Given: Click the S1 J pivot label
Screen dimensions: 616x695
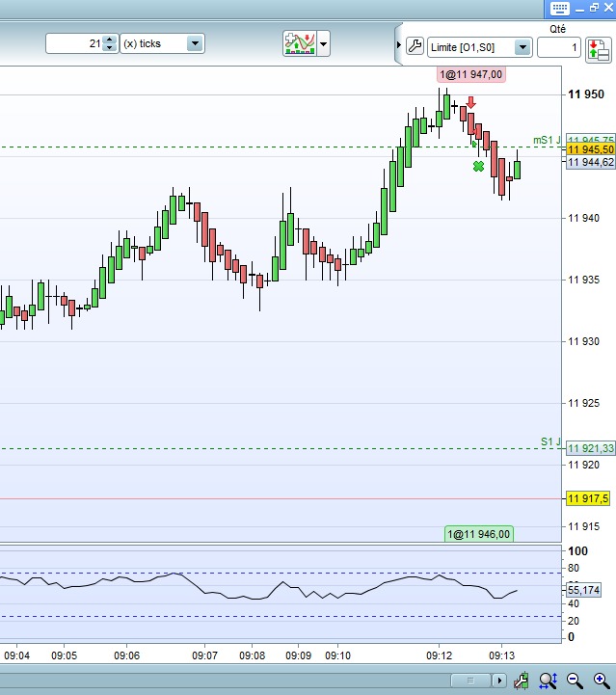Looking at the screenshot, I should coord(550,441).
